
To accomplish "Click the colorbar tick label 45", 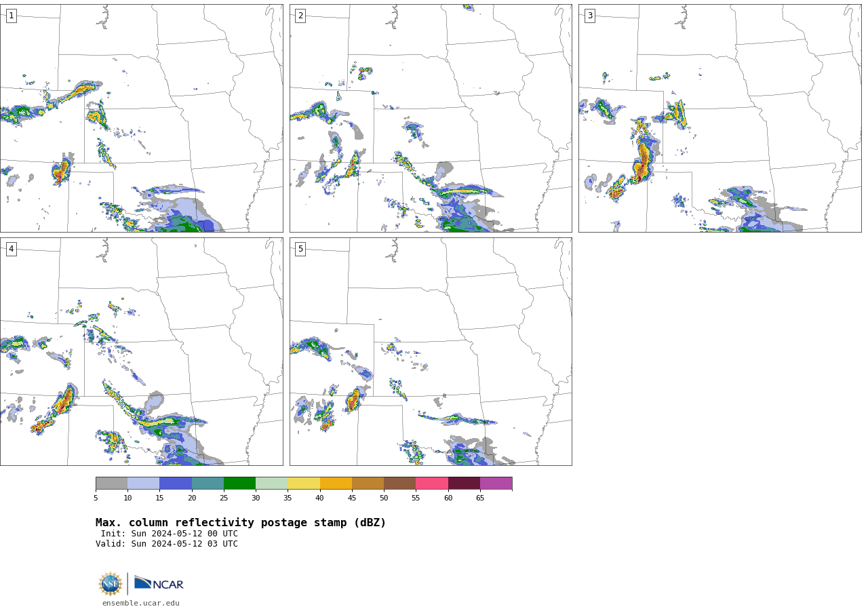I will (352, 498).
